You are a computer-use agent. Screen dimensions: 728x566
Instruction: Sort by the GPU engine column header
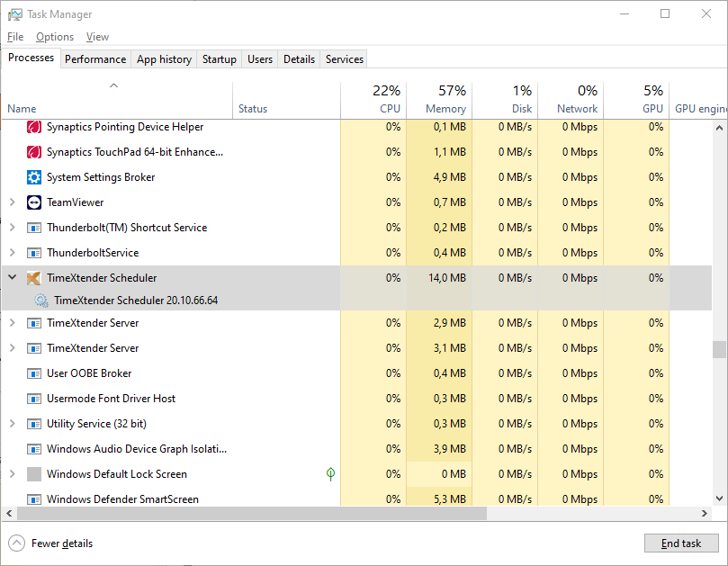click(698, 100)
